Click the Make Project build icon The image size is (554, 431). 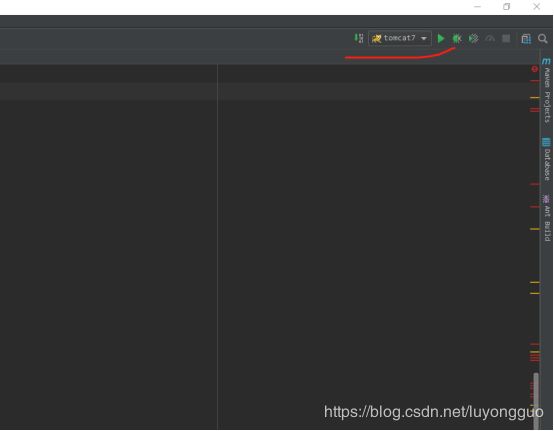359,38
